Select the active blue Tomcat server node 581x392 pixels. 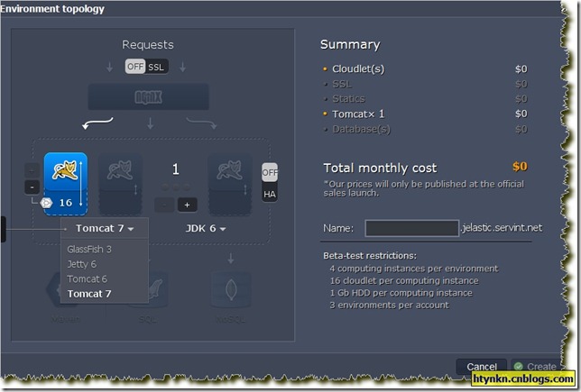(66, 184)
